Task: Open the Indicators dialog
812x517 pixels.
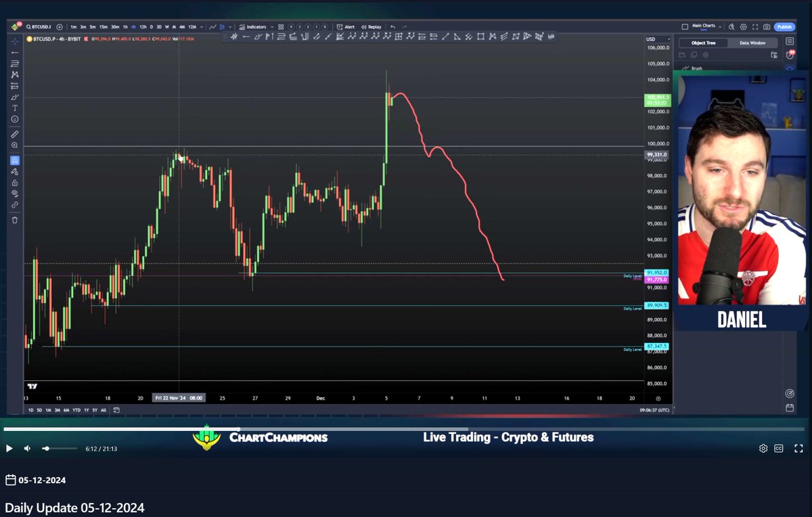Action: click(253, 27)
